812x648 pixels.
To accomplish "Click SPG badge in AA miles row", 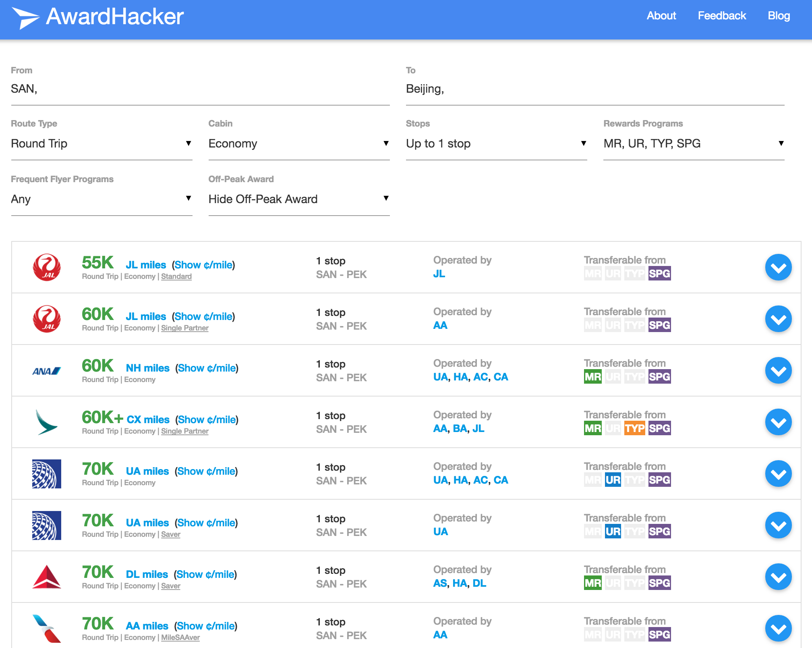I will tap(659, 635).
